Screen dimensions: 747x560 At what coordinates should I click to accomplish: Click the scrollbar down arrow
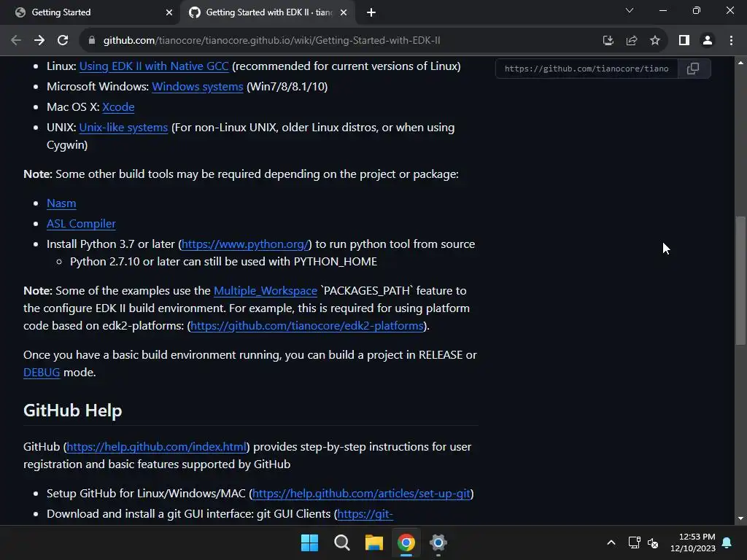[740, 518]
